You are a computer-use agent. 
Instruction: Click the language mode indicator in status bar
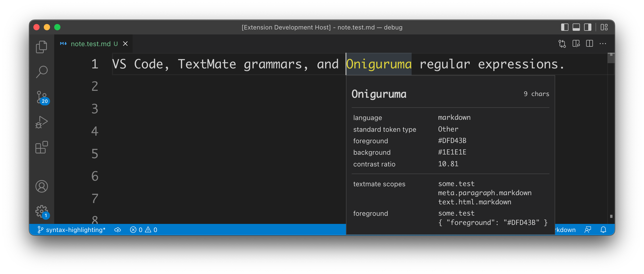pyautogui.click(x=565, y=230)
